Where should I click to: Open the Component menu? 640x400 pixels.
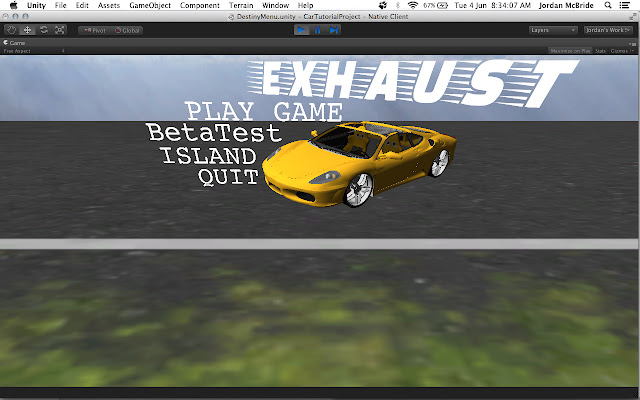coord(200,5)
